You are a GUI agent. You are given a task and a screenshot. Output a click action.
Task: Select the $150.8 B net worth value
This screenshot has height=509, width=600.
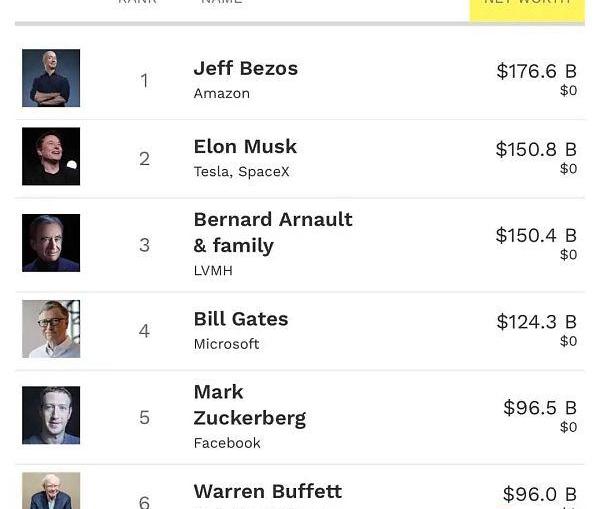pos(536,149)
